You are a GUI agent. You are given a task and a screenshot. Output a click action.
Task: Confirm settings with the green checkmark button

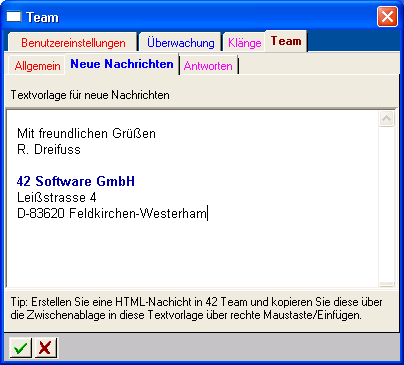click(21, 348)
